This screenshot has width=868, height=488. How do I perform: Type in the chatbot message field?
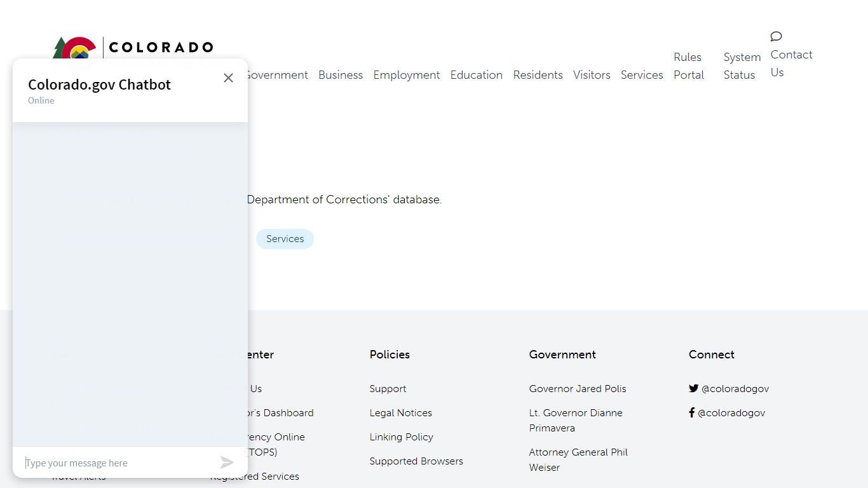(x=118, y=463)
